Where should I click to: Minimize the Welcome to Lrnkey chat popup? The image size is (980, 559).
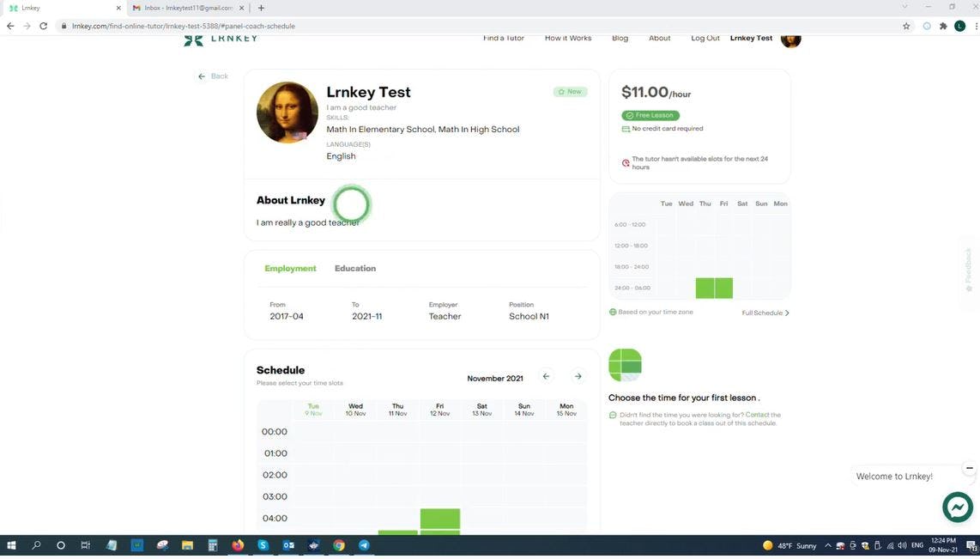coord(970,468)
